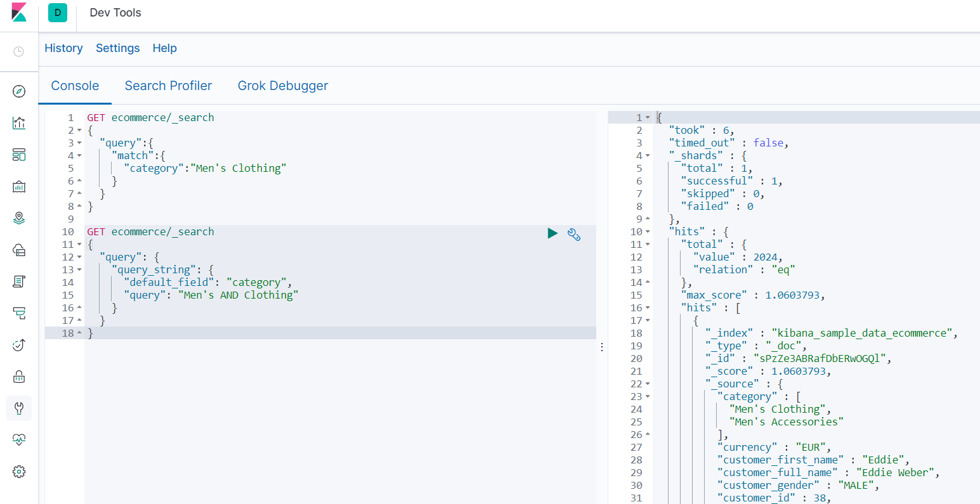Click "currency" : "EUR" line

[x=774, y=447]
